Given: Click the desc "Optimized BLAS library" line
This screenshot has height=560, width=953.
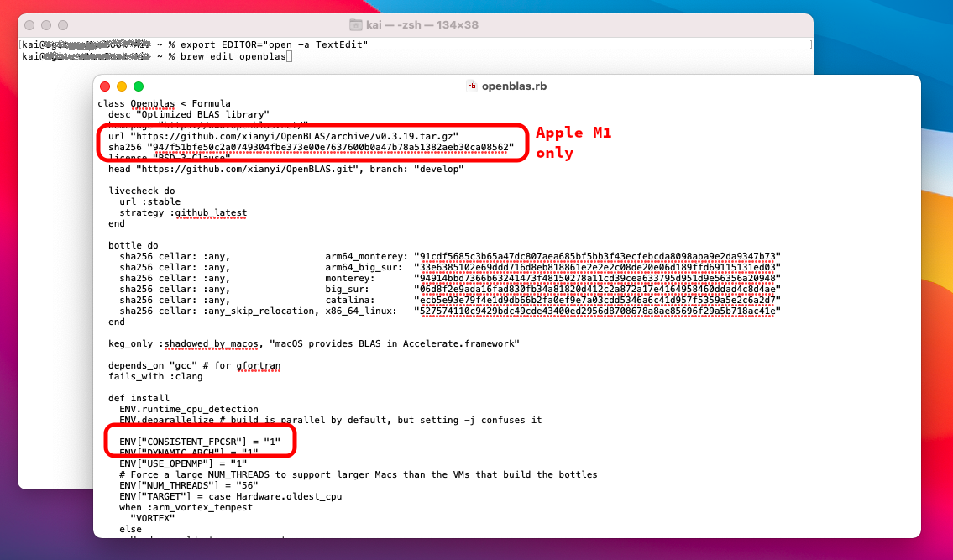Looking at the screenshot, I should (x=189, y=114).
